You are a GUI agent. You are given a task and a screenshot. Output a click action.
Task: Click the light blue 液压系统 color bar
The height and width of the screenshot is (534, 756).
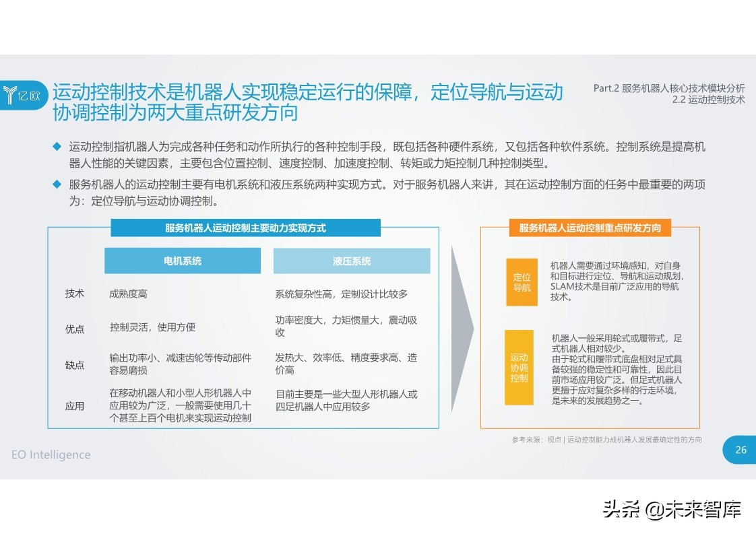(x=351, y=261)
